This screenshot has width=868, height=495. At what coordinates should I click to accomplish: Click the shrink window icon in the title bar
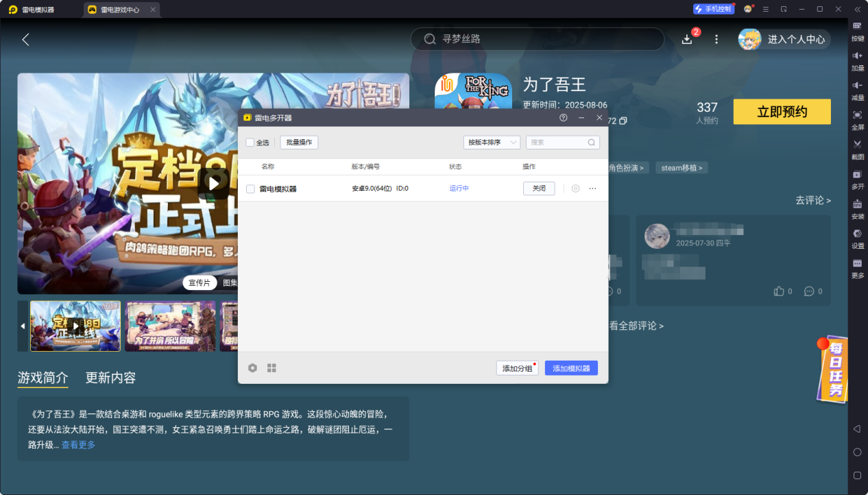click(784, 9)
